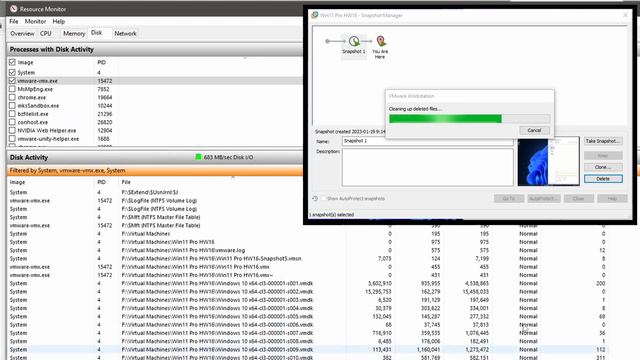The height and width of the screenshot is (360, 640).
Task: Sort Disk Activity by File column header
Action: (x=126, y=182)
